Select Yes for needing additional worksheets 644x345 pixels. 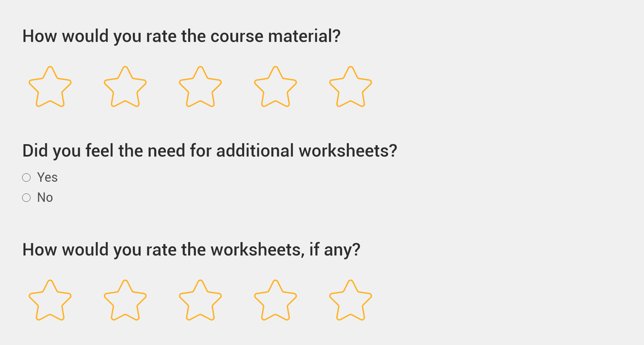(26, 177)
